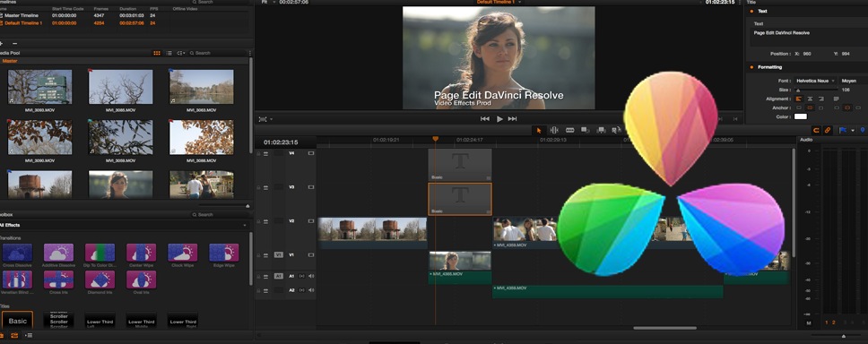Screen dimensions: 868x344
Task: Select Cross Iris transition
Action: 58,279
